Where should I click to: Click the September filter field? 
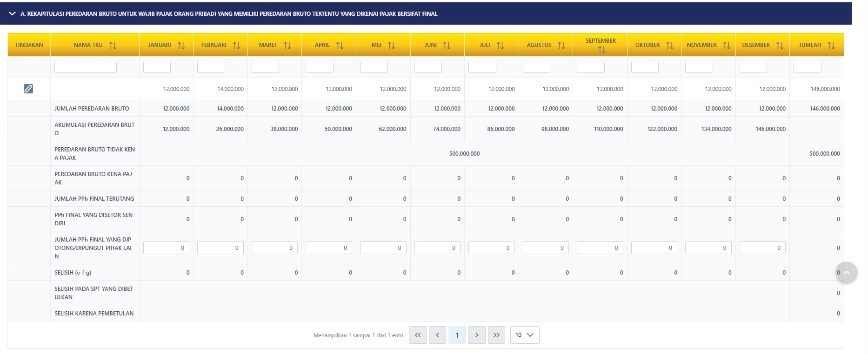click(591, 67)
